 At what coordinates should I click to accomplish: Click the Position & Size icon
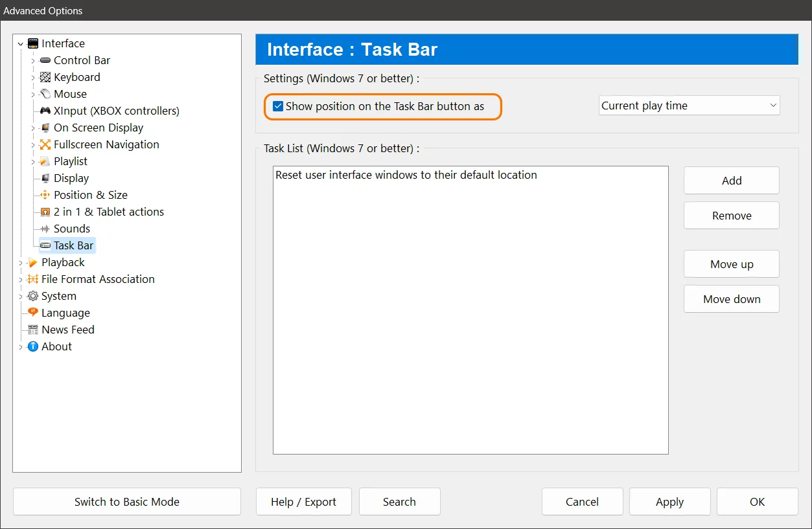coord(45,195)
